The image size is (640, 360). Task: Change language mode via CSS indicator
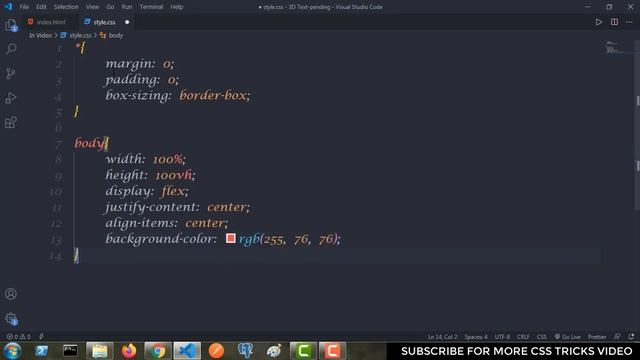pos(542,337)
